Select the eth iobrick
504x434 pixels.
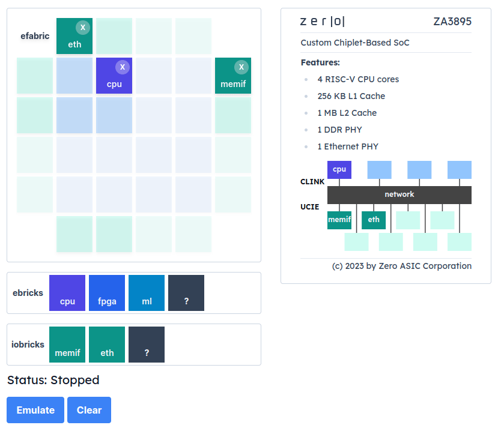click(x=106, y=345)
